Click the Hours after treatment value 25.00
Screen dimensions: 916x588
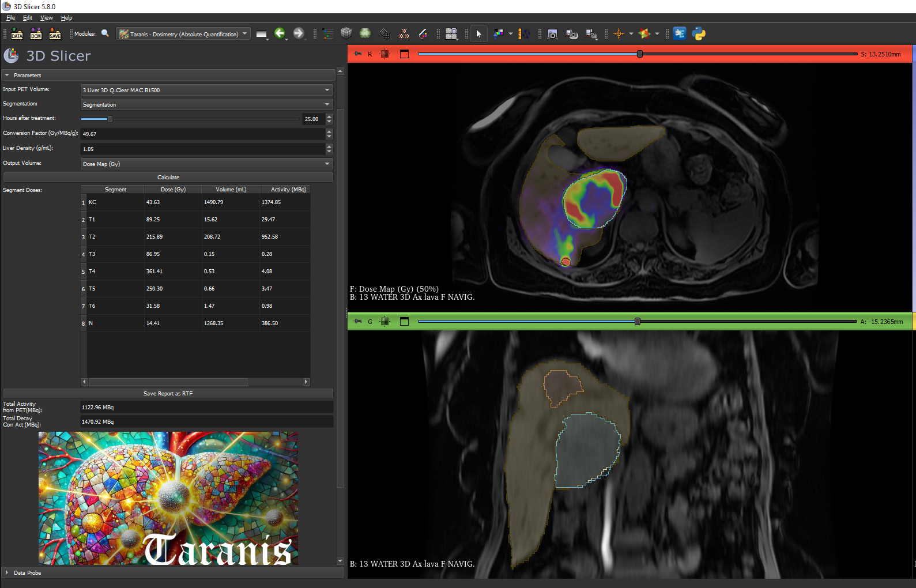(x=312, y=119)
